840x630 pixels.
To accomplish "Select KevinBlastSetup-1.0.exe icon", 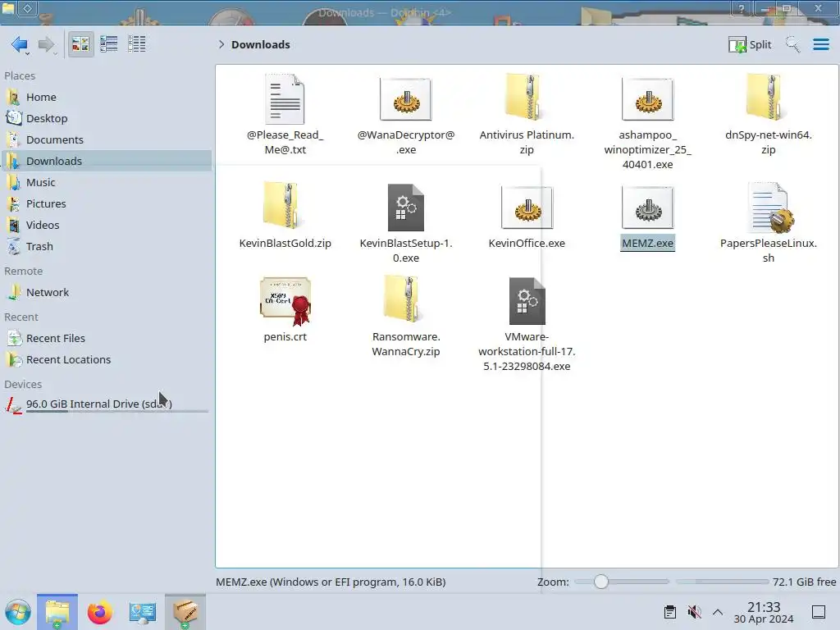I will click(405, 208).
